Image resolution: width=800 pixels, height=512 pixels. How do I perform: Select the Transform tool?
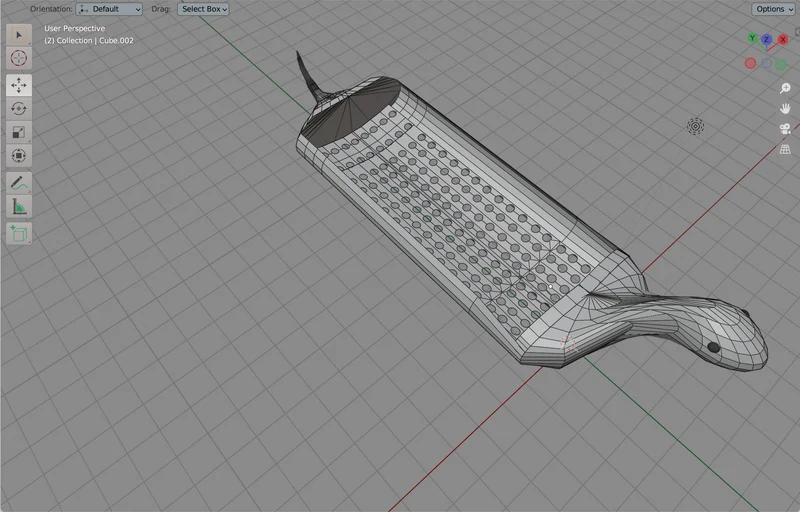pyautogui.click(x=19, y=156)
